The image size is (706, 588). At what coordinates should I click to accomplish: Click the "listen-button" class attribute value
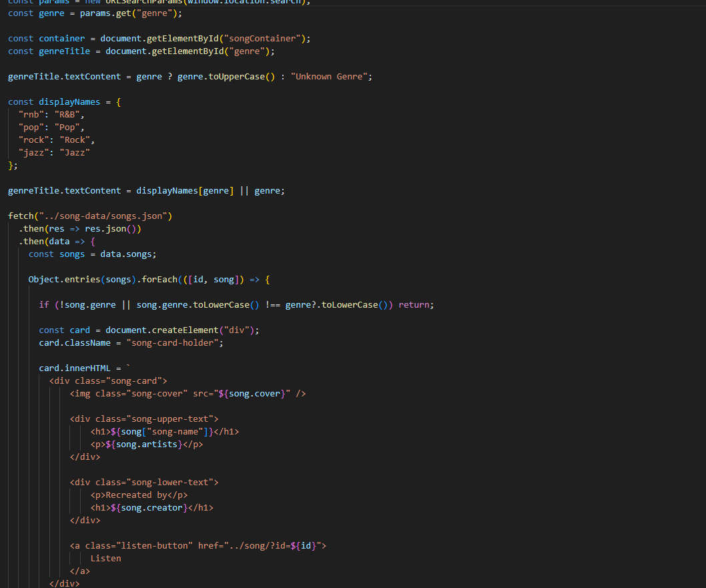point(156,546)
